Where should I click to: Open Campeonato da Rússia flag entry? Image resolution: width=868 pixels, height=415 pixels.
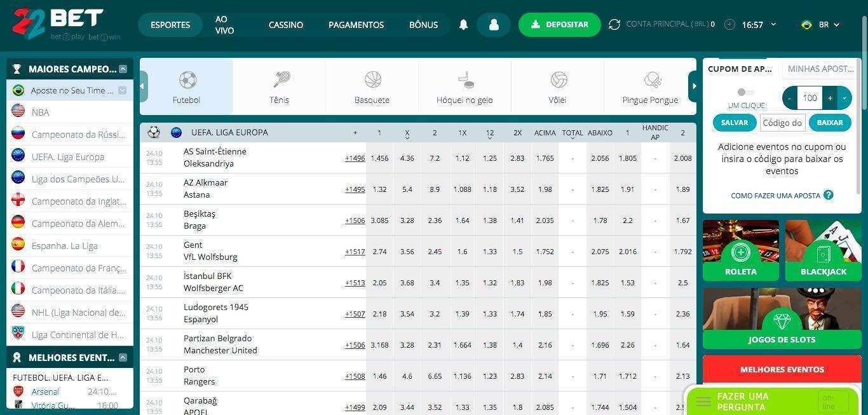click(x=70, y=135)
